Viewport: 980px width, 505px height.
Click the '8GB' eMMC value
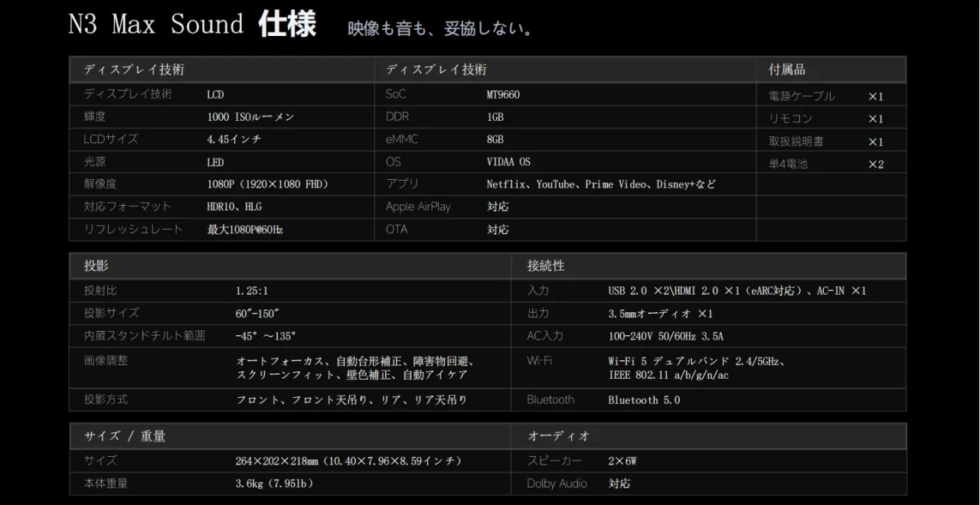pyautogui.click(x=495, y=139)
